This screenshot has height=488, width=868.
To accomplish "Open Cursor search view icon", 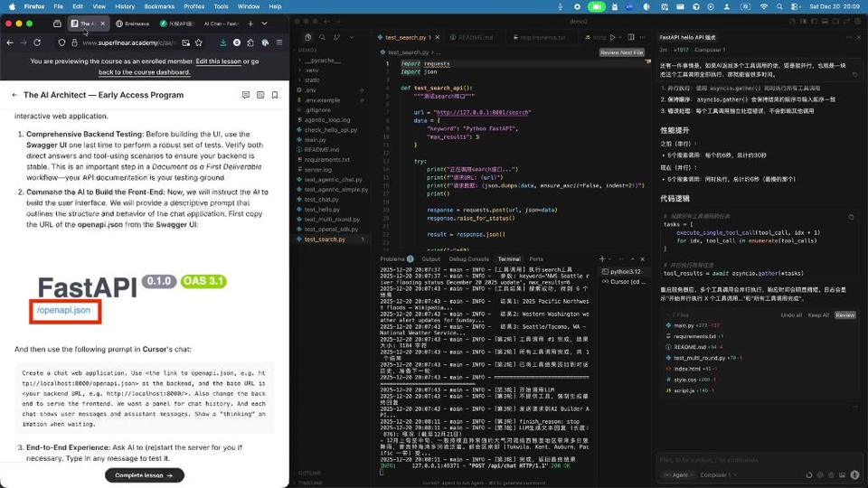I will pos(322,37).
